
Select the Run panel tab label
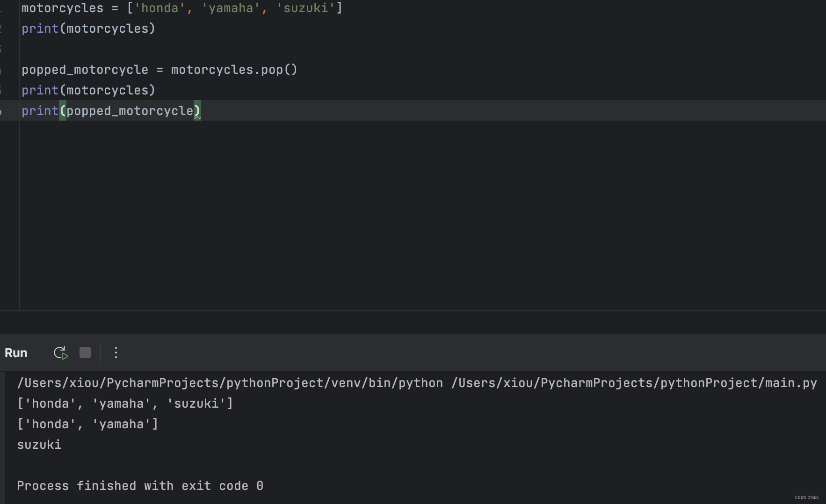click(x=16, y=353)
